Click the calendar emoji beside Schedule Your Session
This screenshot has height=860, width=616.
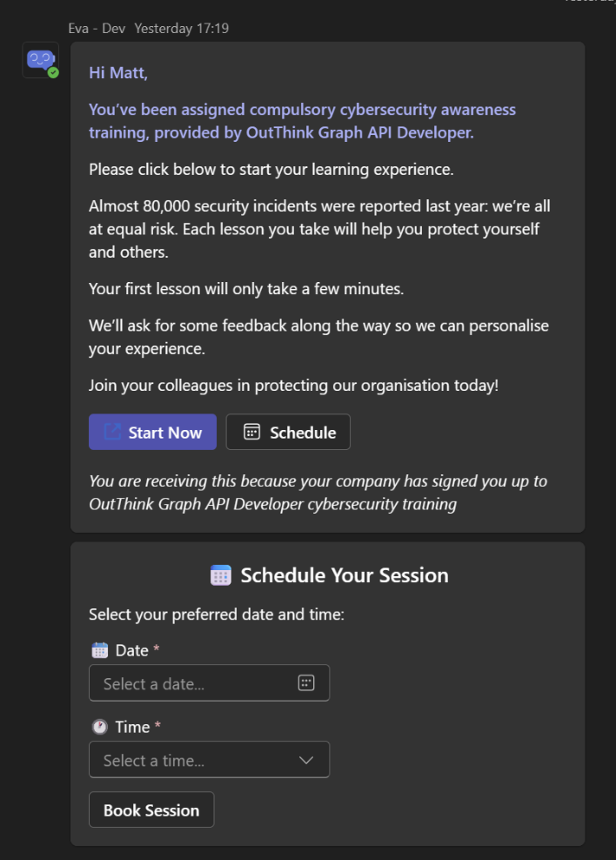(221, 575)
